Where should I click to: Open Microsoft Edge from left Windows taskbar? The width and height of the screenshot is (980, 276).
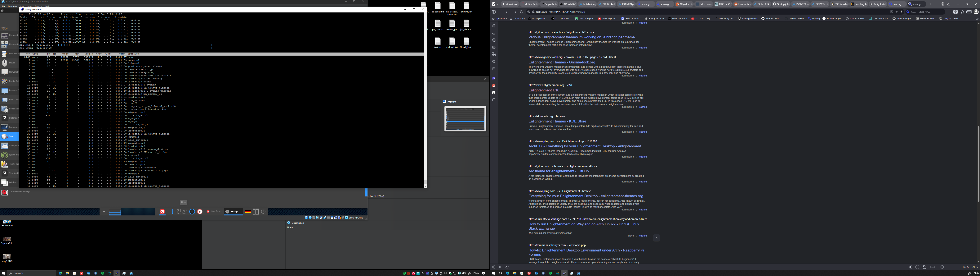[60, 273]
